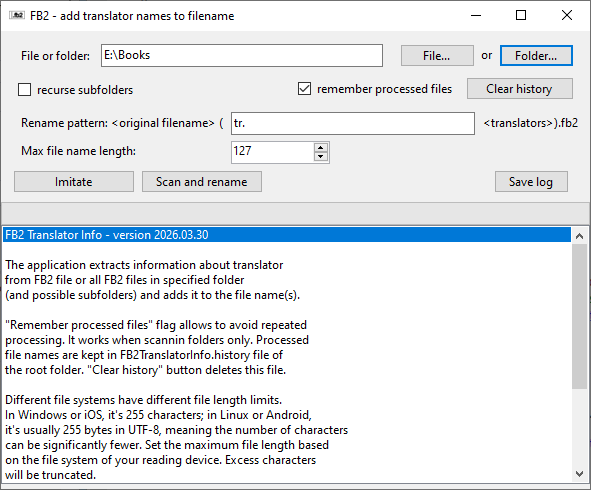Open the File... browse button
Screen dimensions: 591x490
tap(437, 56)
